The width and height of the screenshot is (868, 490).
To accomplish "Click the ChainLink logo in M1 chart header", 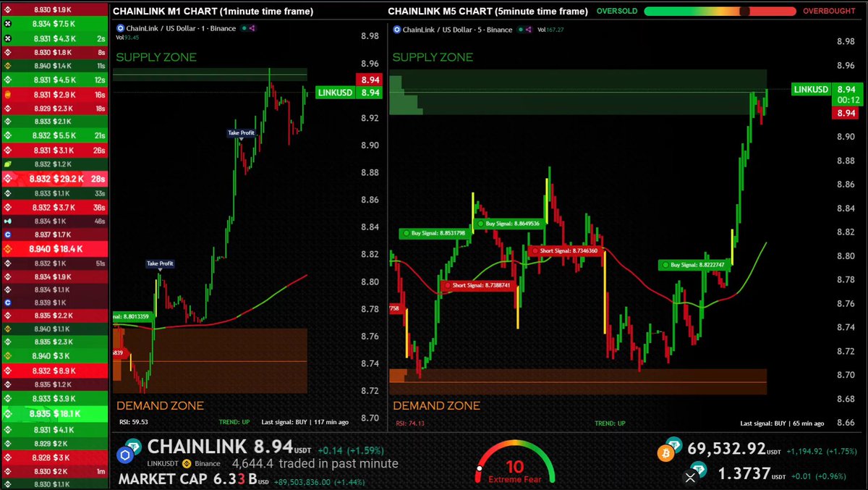I will [x=121, y=28].
